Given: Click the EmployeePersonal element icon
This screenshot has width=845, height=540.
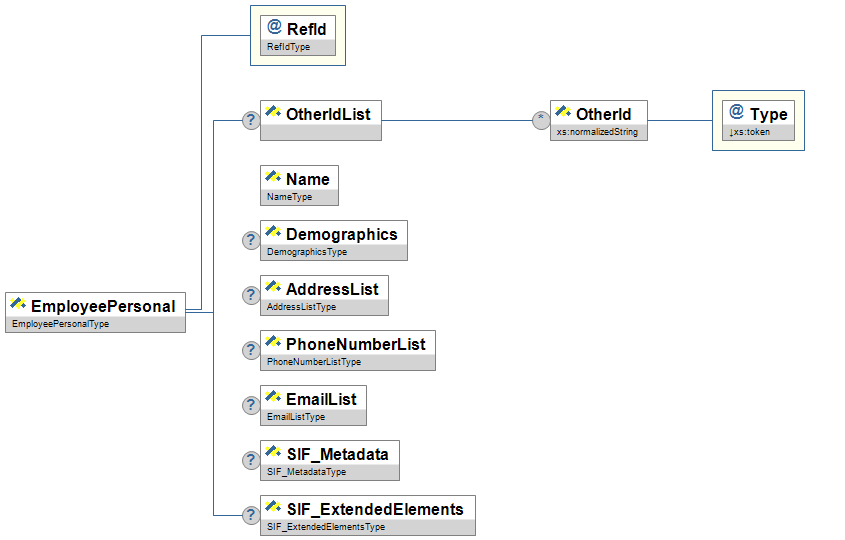Looking at the screenshot, I should (x=18, y=305).
